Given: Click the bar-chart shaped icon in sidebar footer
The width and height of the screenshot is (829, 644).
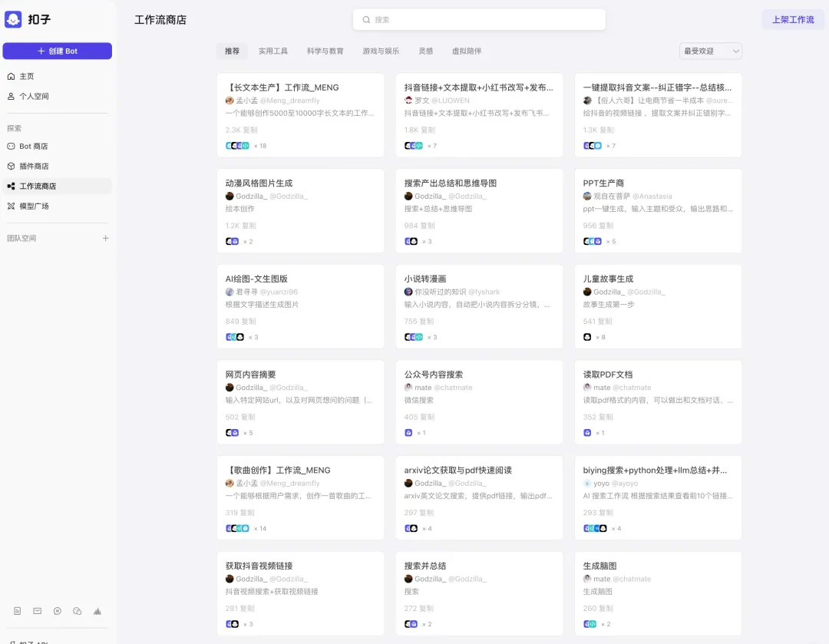Looking at the screenshot, I should click(97, 611).
